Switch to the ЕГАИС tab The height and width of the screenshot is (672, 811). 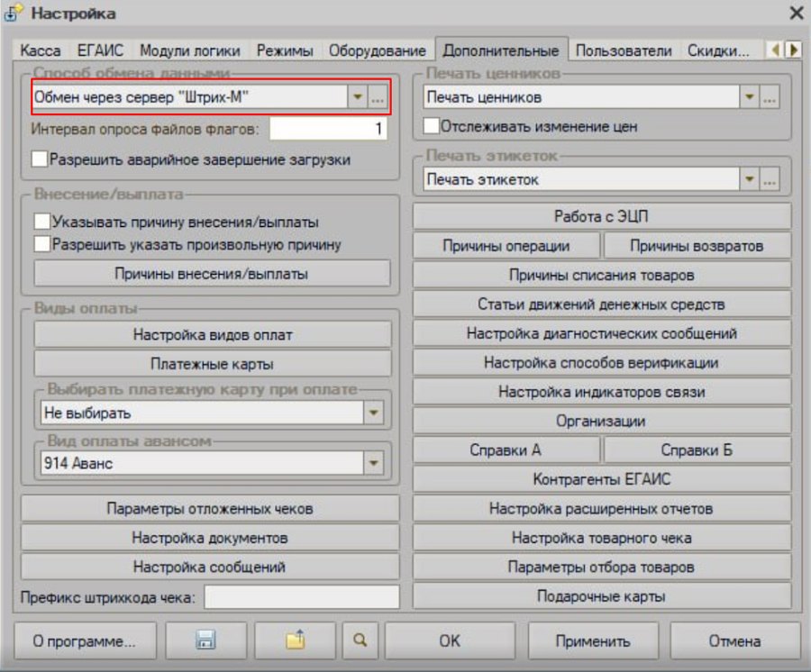coord(100,50)
